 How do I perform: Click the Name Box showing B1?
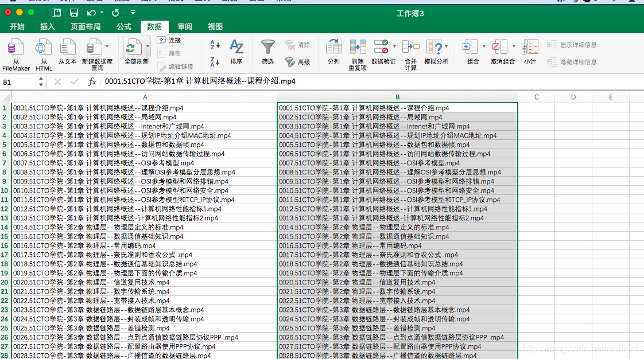[20, 82]
